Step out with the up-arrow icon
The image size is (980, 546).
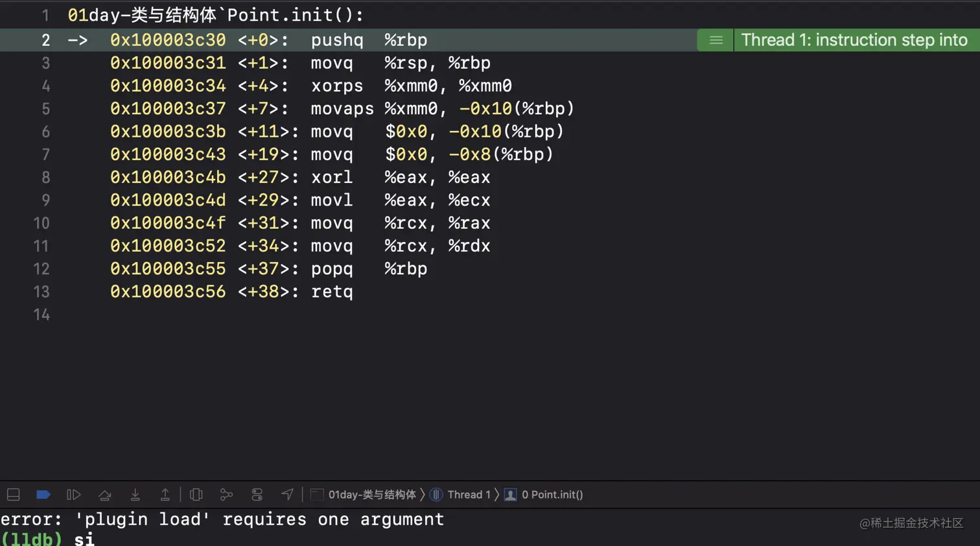[165, 495]
